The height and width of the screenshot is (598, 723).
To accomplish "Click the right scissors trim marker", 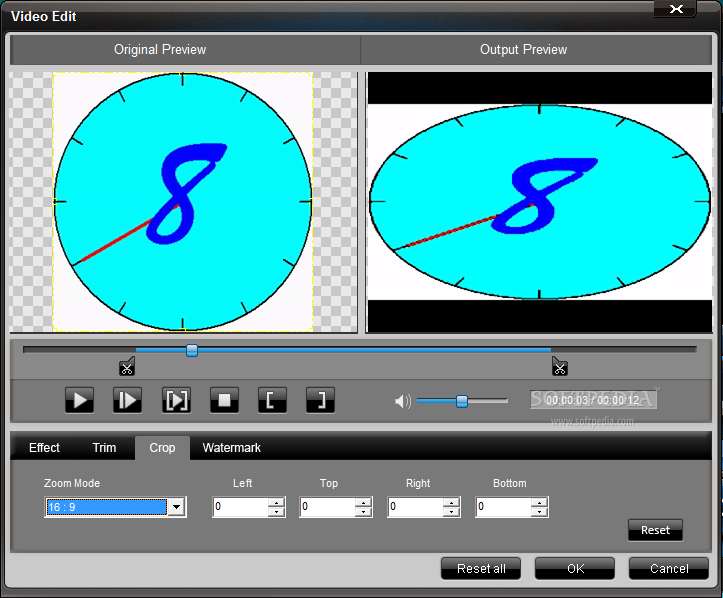I will (x=559, y=367).
